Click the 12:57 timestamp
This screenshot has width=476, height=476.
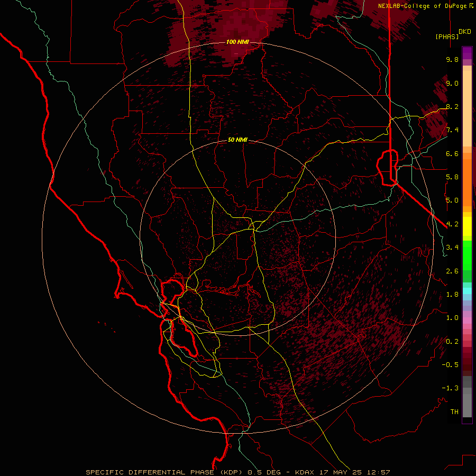coord(378,472)
